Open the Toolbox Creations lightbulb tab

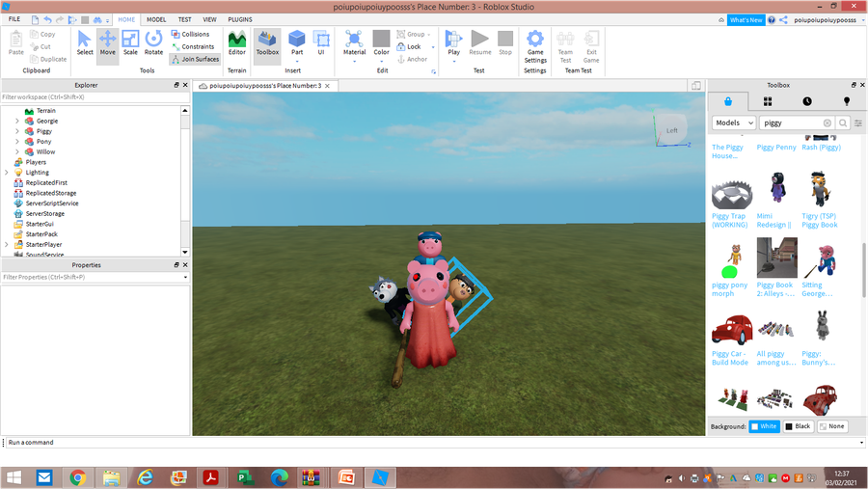(x=847, y=101)
